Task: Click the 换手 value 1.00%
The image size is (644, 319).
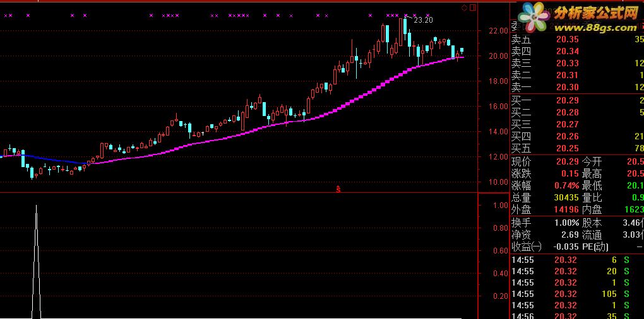Action: (x=566, y=223)
